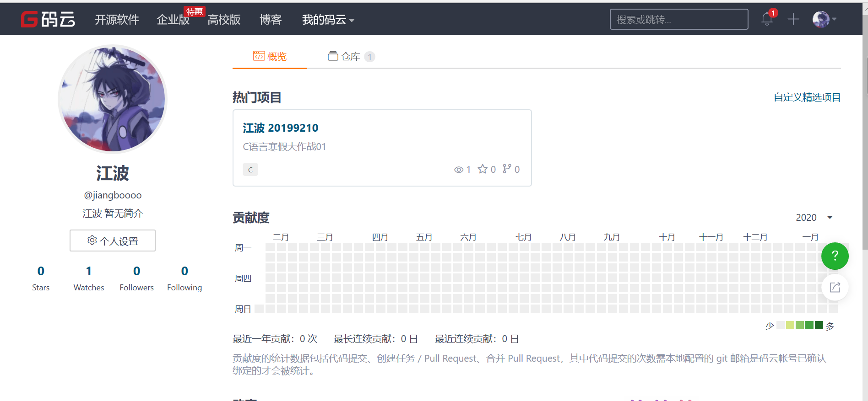The height and width of the screenshot is (401, 868).
Task: Open 高校版 in the navigation bar
Action: (224, 20)
